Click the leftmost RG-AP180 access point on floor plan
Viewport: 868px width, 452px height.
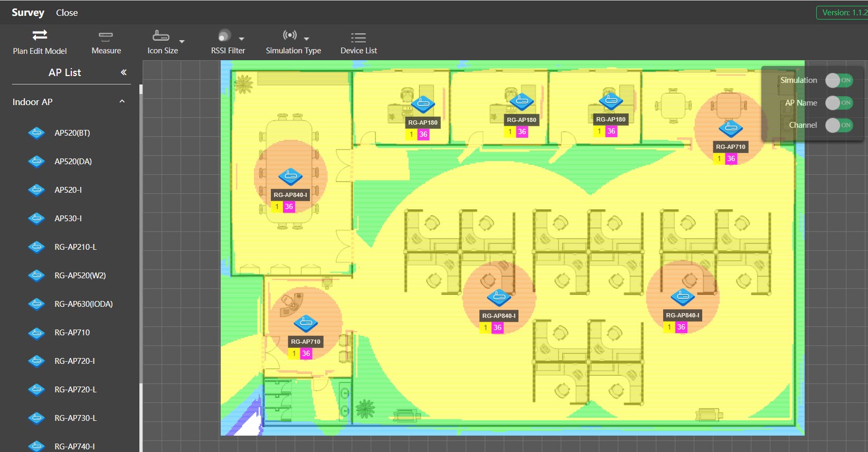click(x=423, y=104)
